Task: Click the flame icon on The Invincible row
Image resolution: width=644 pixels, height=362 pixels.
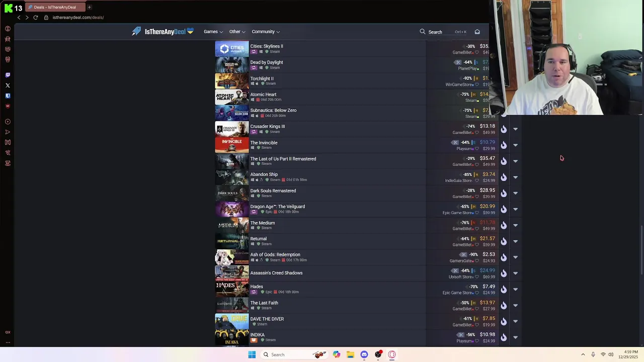Action: coord(503,145)
